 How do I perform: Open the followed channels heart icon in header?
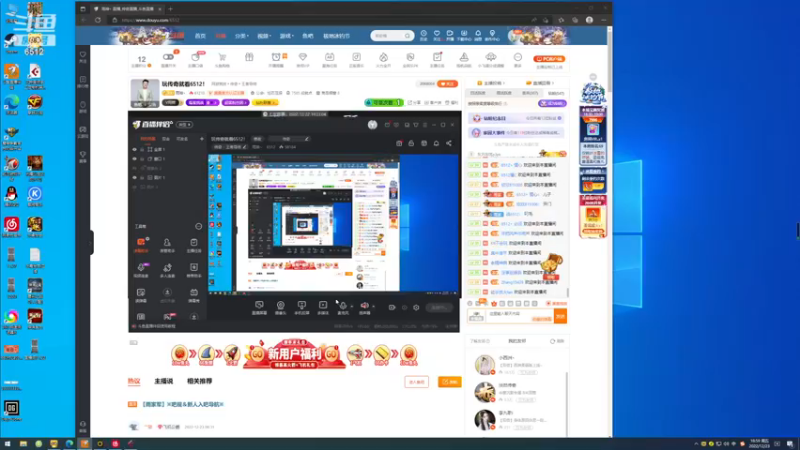pyautogui.click(x=437, y=33)
